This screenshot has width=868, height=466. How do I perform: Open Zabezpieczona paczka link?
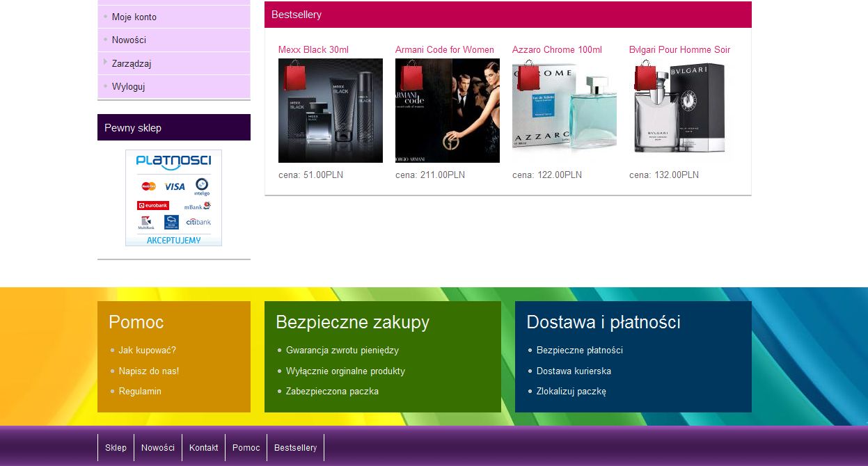(332, 392)
